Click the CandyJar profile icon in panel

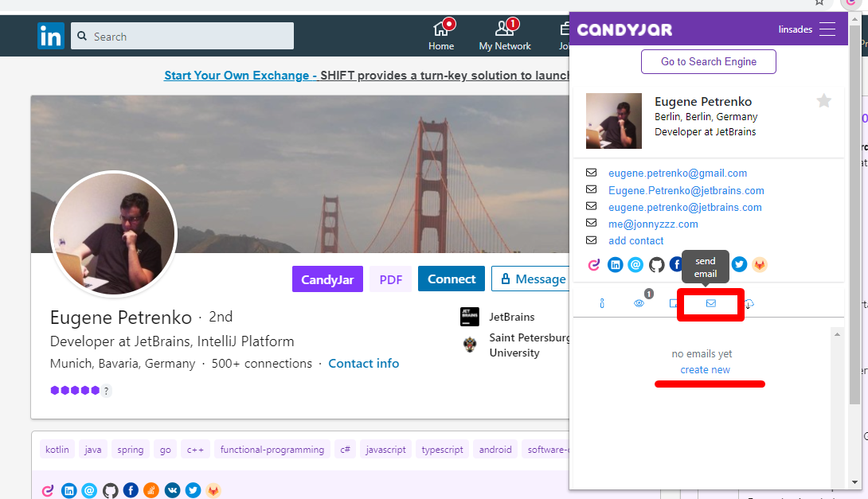pos(594,264)
